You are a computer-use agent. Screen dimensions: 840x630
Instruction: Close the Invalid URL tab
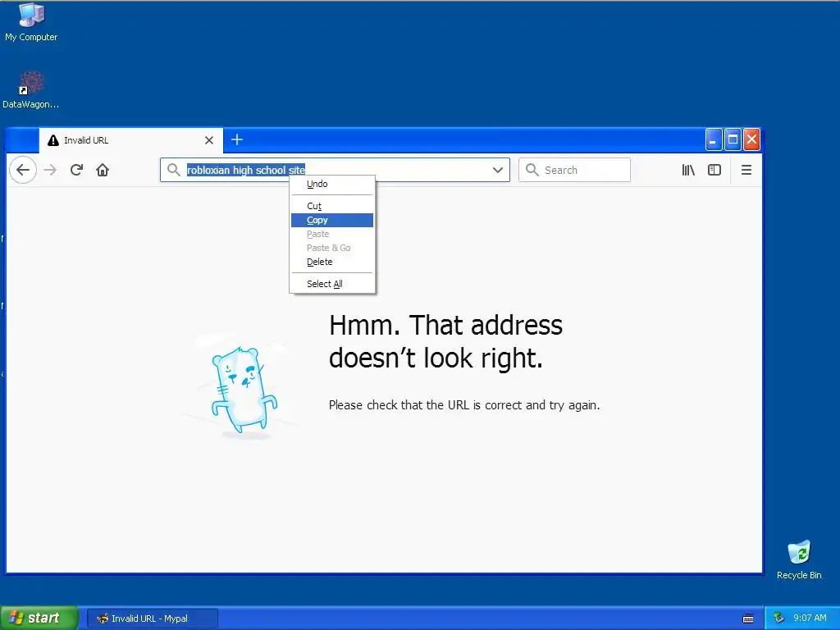point(209,139)
